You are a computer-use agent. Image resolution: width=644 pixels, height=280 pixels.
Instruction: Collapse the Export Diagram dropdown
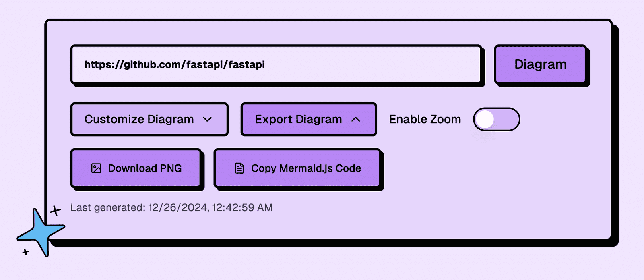click(x=308, y=119)
